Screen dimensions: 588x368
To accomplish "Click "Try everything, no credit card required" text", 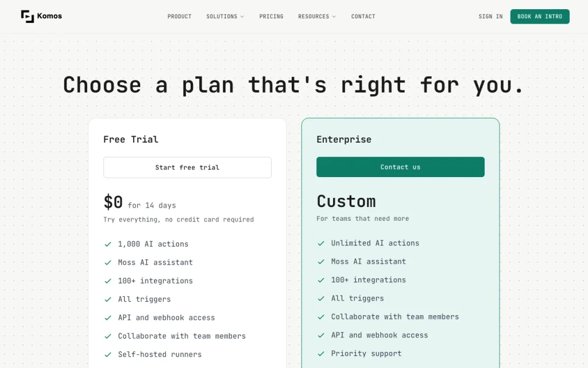I will pyautogui.click(x=179, y=220).
